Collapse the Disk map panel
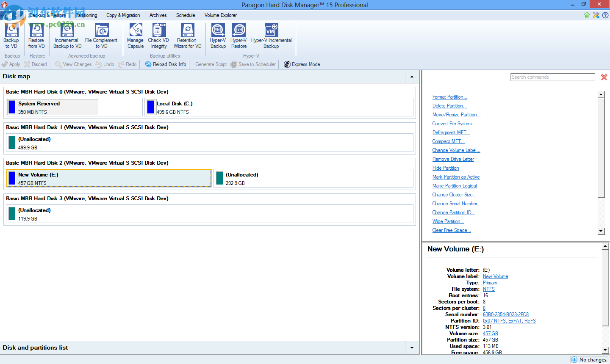The height and width of the screenshot is (364, 610). (x=411, y=77)
